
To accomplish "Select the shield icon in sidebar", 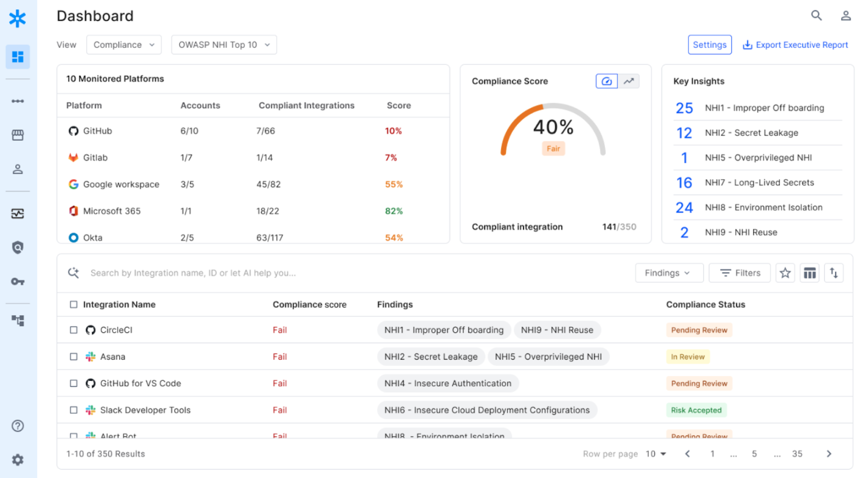I will click(18, 248).
